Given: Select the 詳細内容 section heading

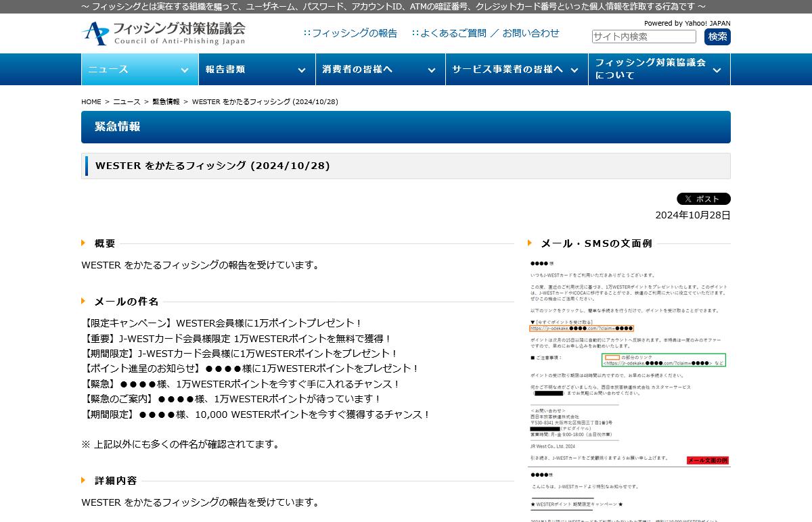Looking at the screenshot, I should (x=116, y=481).
